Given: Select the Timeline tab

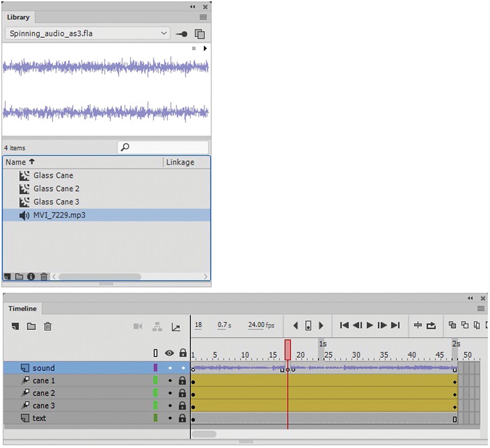Looking at the screenshot, I should coord(22,309).
